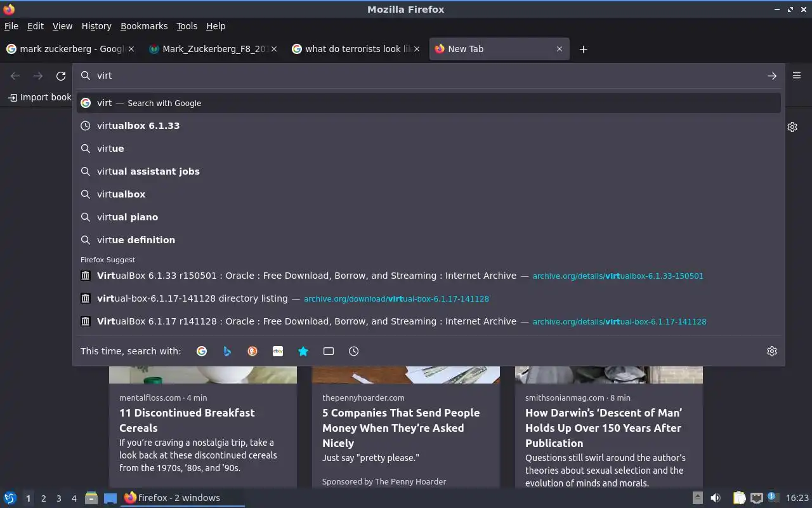Open the File menu
The height and width of the screenshot is (508, 812).
(x=11, y=26)
